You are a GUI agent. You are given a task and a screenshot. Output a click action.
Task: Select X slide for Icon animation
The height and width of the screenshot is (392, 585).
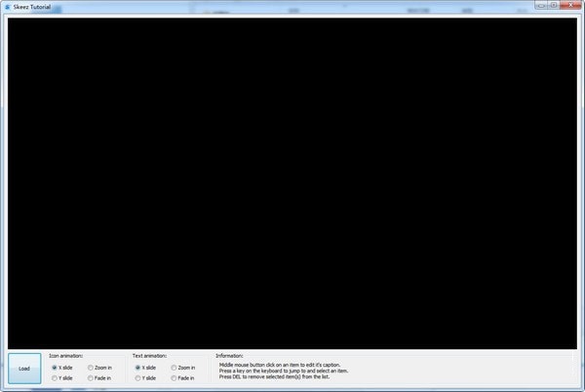tap(56, 368)
